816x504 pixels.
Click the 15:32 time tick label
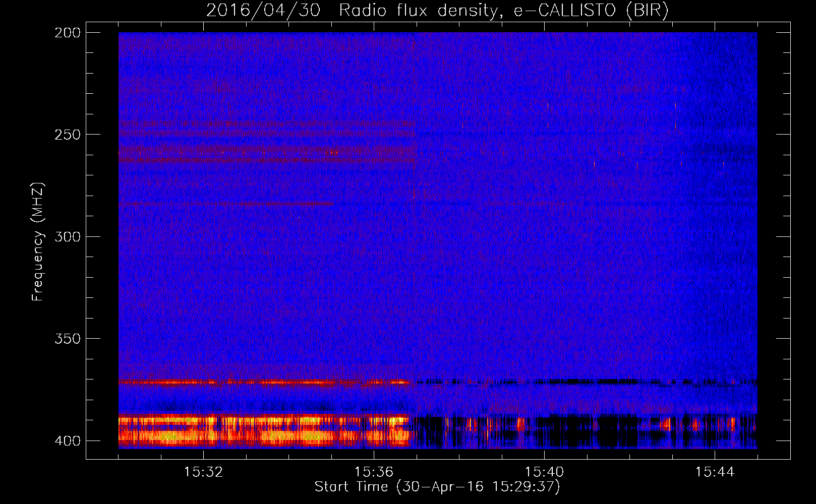pyautogui.click(x=203, y=472)
